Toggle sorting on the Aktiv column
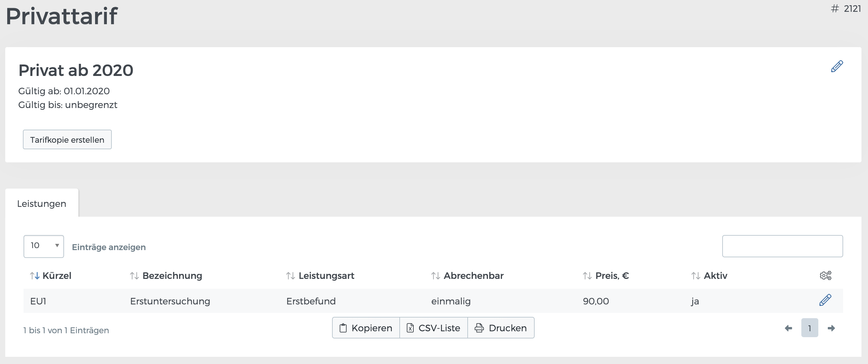 click(696, 276)
